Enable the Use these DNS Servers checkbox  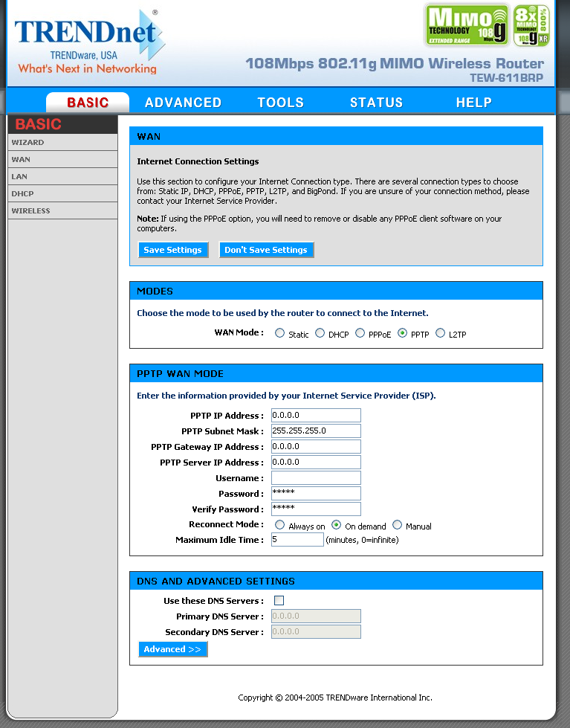click(x=279, y=600)
